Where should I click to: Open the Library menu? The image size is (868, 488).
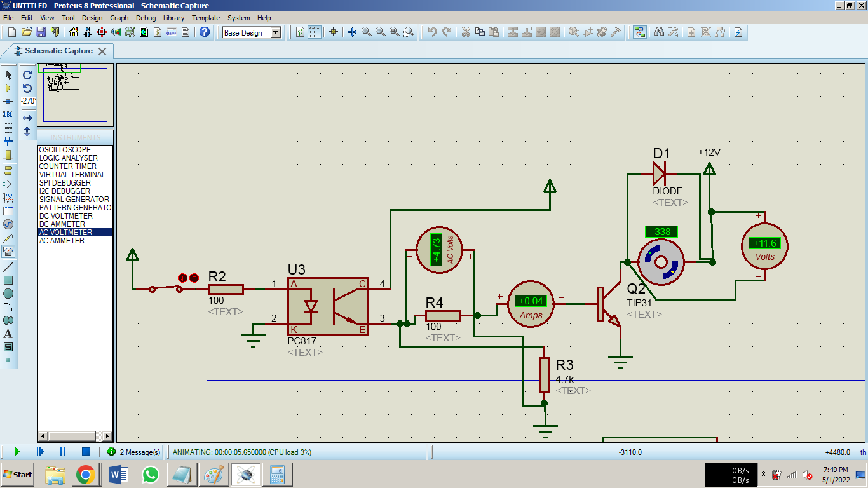tap(174, 18)
